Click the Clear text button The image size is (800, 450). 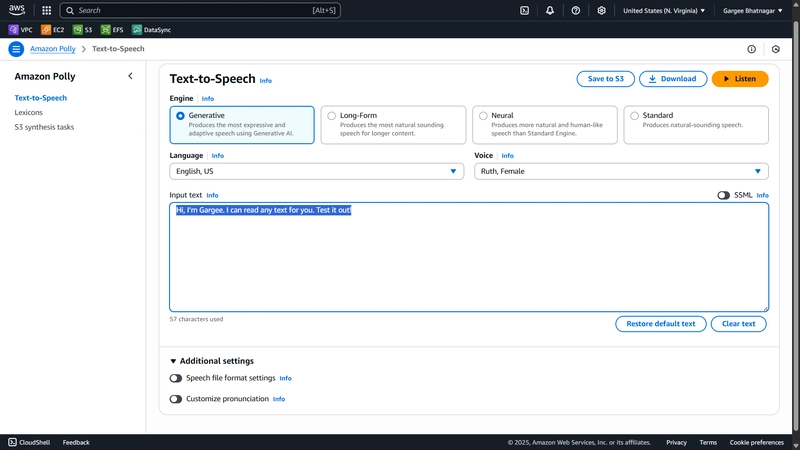tap(738, 323)
